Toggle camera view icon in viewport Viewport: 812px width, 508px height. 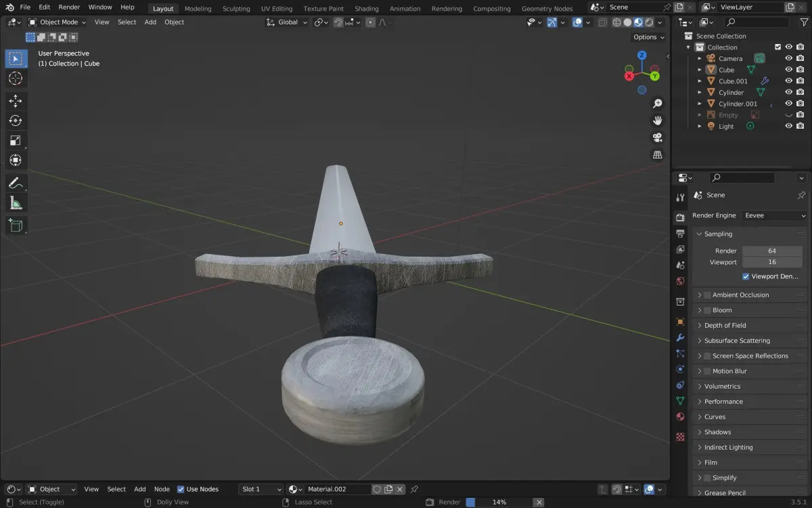(x=657, y=137)
